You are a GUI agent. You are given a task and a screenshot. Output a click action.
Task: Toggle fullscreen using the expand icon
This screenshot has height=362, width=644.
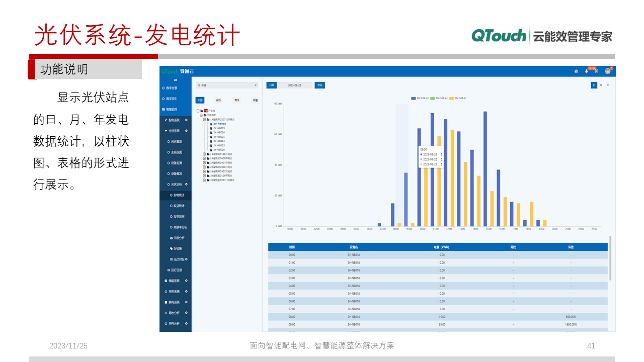(596, 71)
